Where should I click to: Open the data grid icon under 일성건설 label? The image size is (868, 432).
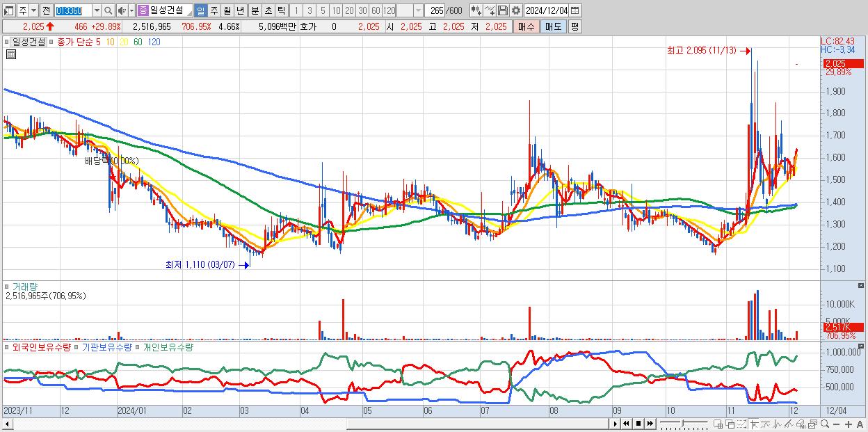pyautogui.click(x=10, y=55)
